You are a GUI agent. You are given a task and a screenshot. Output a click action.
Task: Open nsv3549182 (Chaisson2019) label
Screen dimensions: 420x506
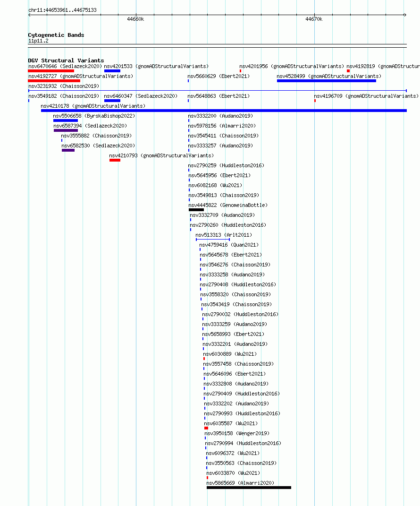[x=64, y=96]
